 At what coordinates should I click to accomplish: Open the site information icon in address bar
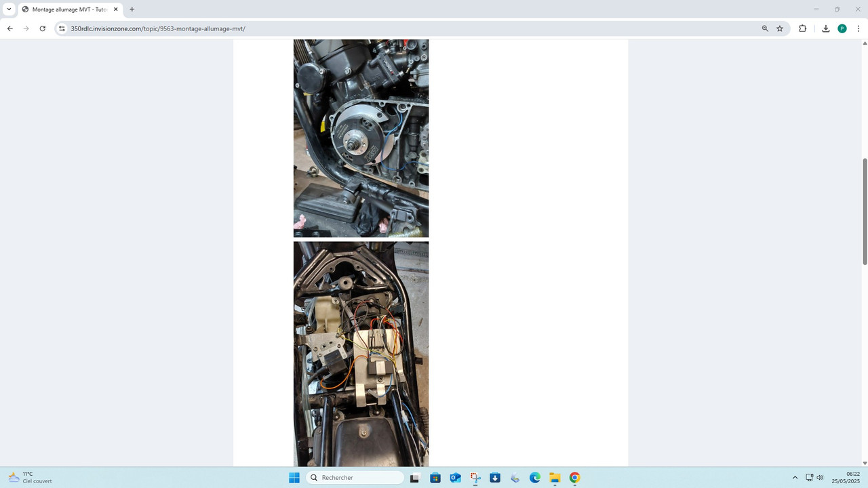click(62, 28)
